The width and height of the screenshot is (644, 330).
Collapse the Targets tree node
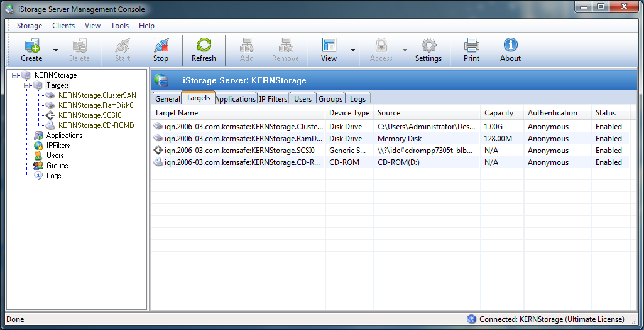(26, 85)
